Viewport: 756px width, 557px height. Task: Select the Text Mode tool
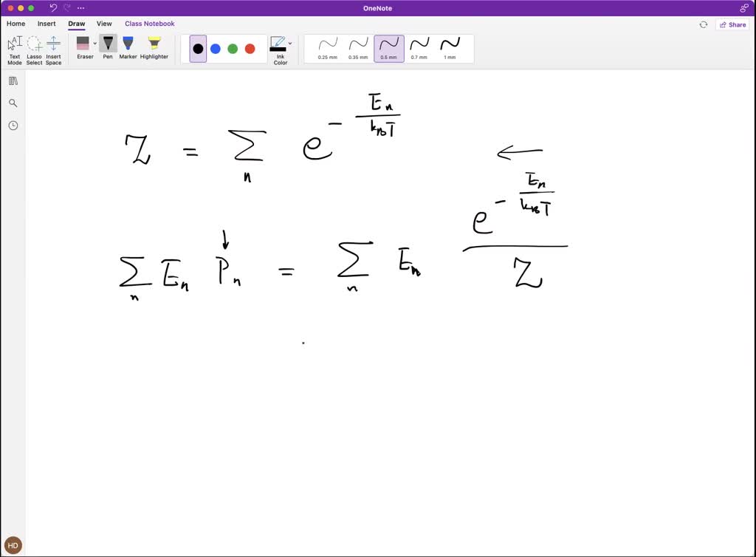[15, 49]
